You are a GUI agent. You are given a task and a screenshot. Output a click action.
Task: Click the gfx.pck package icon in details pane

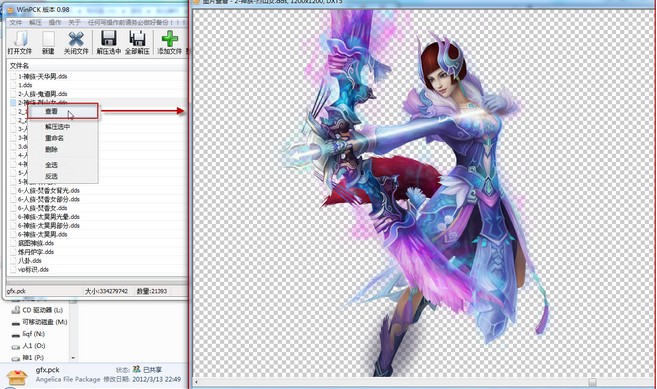[18, 376]
